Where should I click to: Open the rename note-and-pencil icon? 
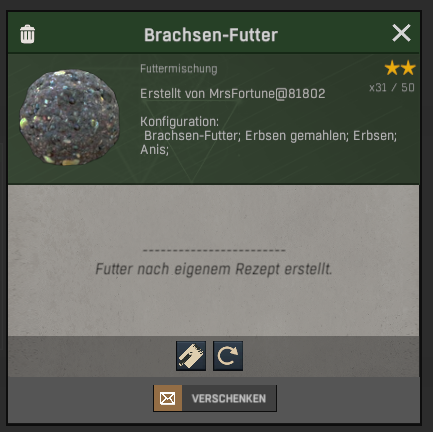tap(191, 356)
